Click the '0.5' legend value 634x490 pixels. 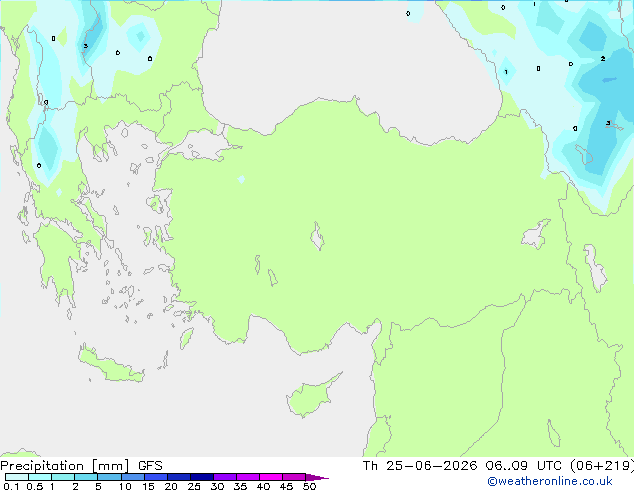coord(34,486)
